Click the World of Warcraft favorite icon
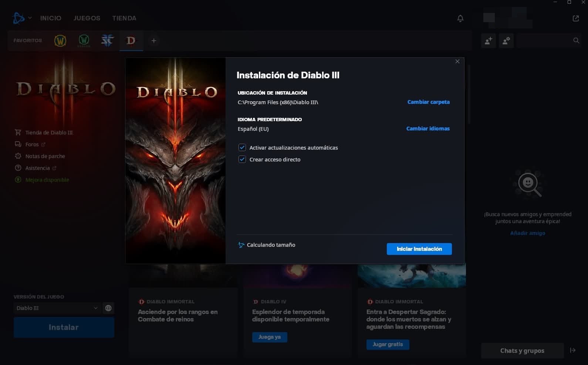588x365 pixels. 60,41
